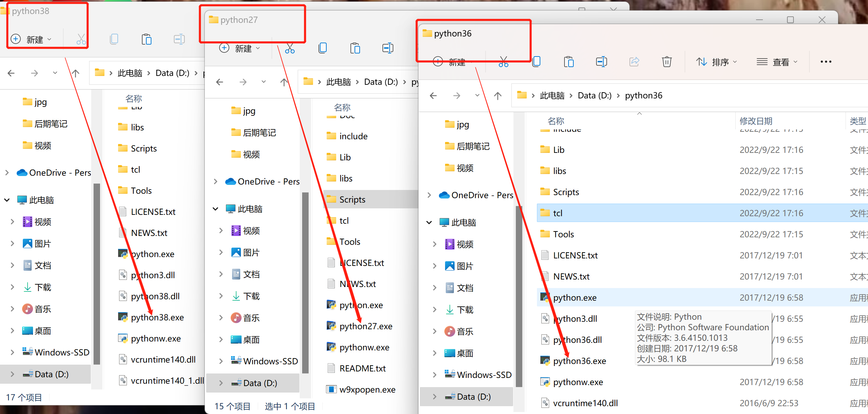Sort by the 修改日期 column header
868x414 pixels.
pyautogui.click(x=756, y=121)
